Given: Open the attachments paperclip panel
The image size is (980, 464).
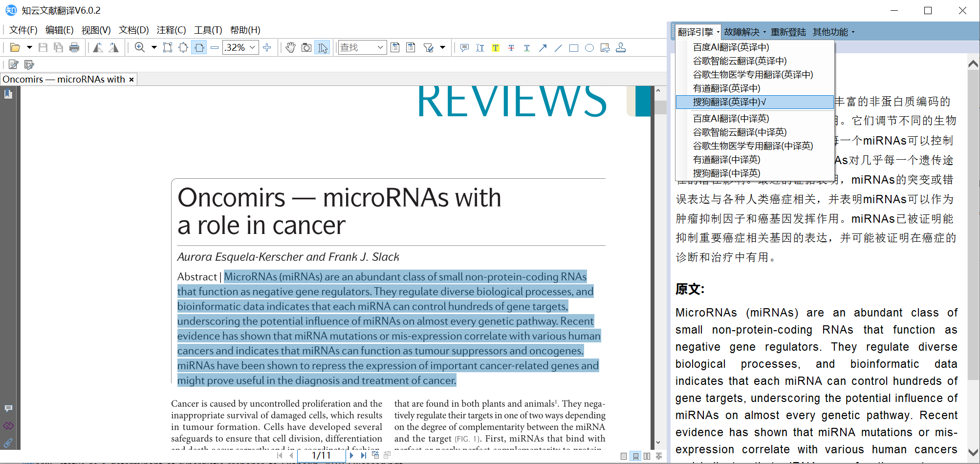Looking at the screenshot, I should click(x=8, y=443).
